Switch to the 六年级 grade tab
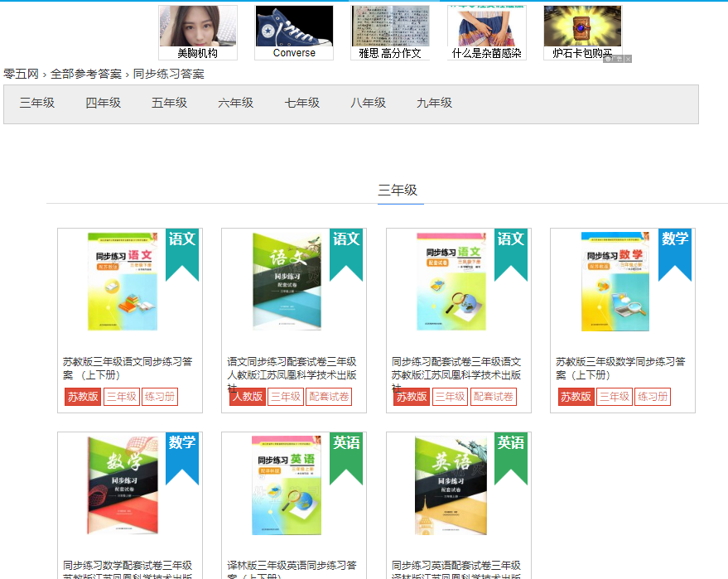This screenshot has width=728, height=579. pyautogui.click(x=236, y=104)
